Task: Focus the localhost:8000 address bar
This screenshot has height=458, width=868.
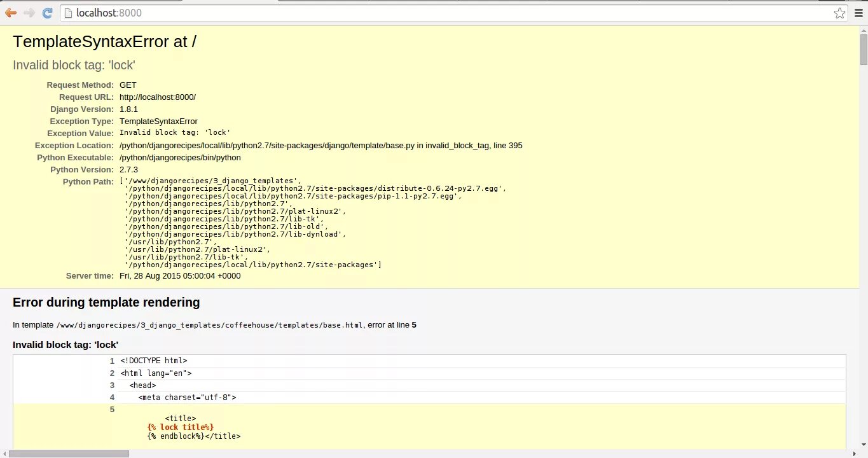Action: click(454, 13)
